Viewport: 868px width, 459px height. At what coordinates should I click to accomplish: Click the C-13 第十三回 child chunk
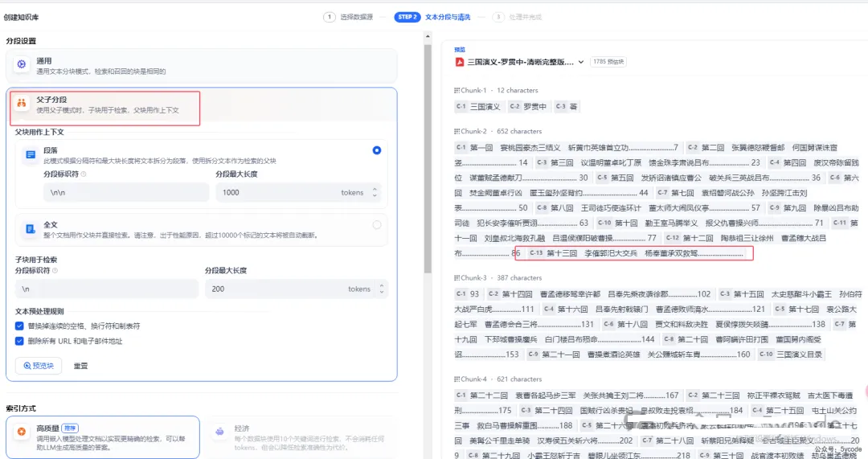637,253
